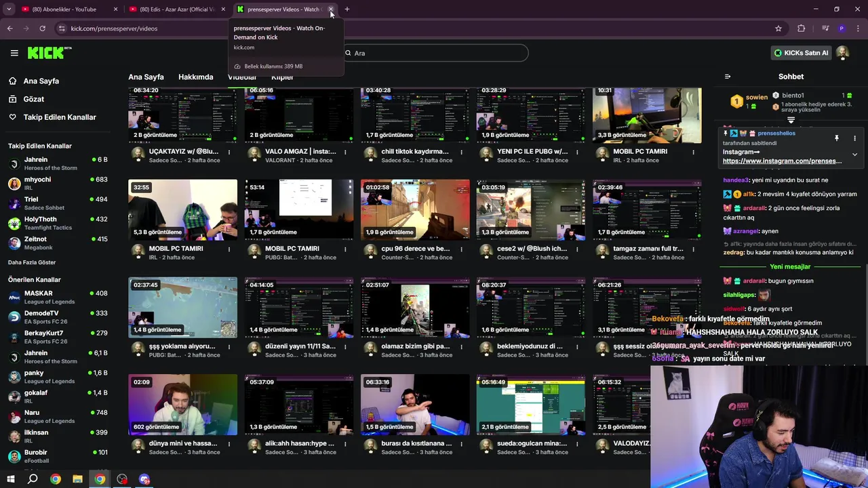Open three-dot menu for UÇAKTAYIZ video
868x488 pixels.
point(229,152)
